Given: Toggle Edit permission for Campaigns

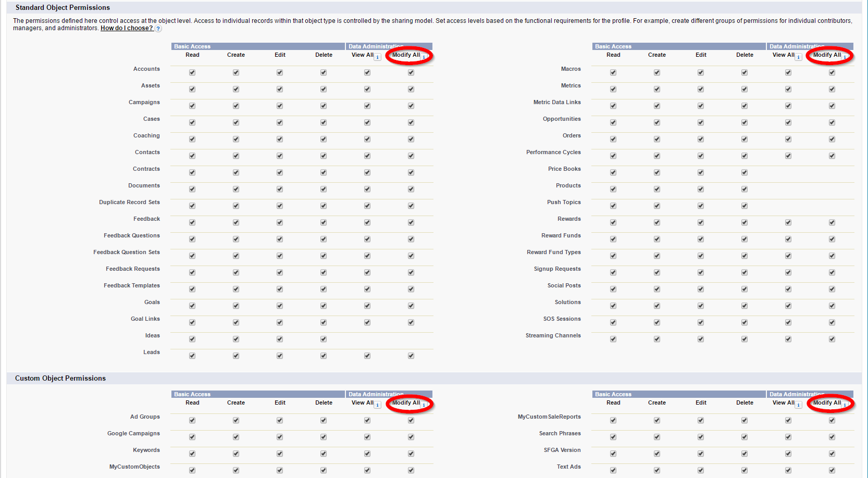Looking at the screenshot, I should 280,106.
